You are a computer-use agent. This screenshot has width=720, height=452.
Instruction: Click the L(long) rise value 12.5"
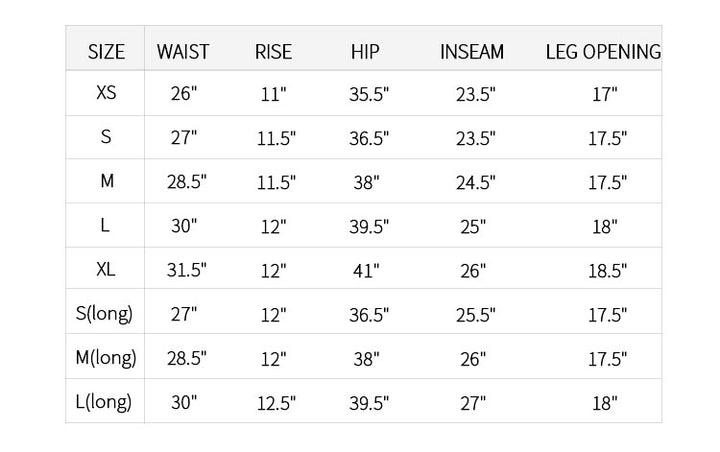[276, 403]
